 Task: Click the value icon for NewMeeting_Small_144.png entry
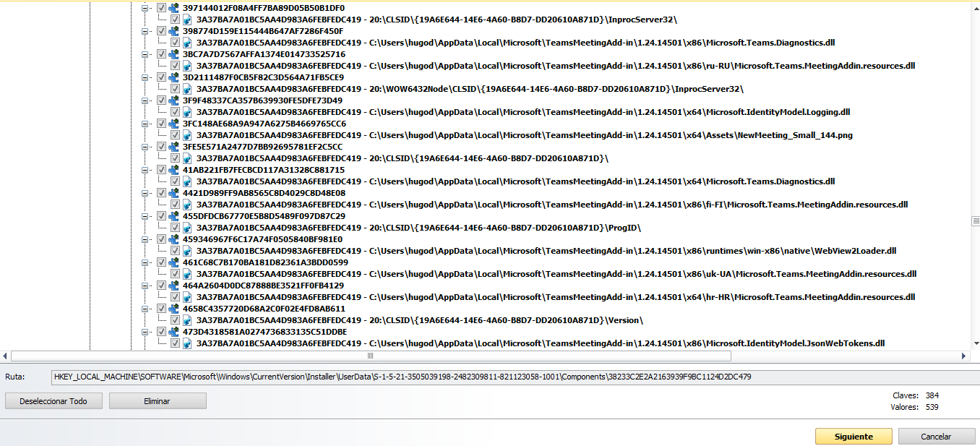pos(188,135)
